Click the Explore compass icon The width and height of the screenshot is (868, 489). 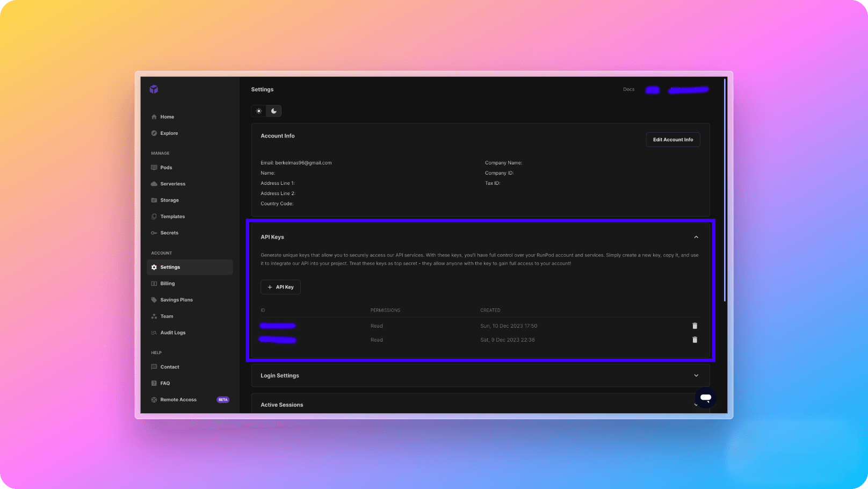[154, 133]
